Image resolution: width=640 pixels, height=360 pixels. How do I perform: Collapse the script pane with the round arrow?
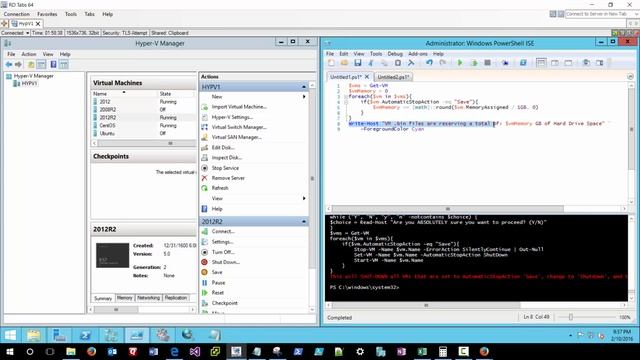click(630, 77)
